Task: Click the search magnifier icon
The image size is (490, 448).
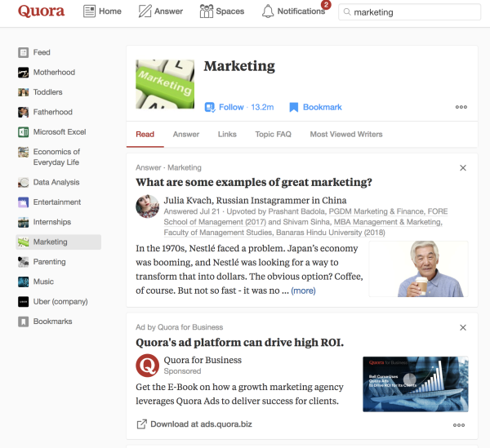Action: [x=347, y=12]
